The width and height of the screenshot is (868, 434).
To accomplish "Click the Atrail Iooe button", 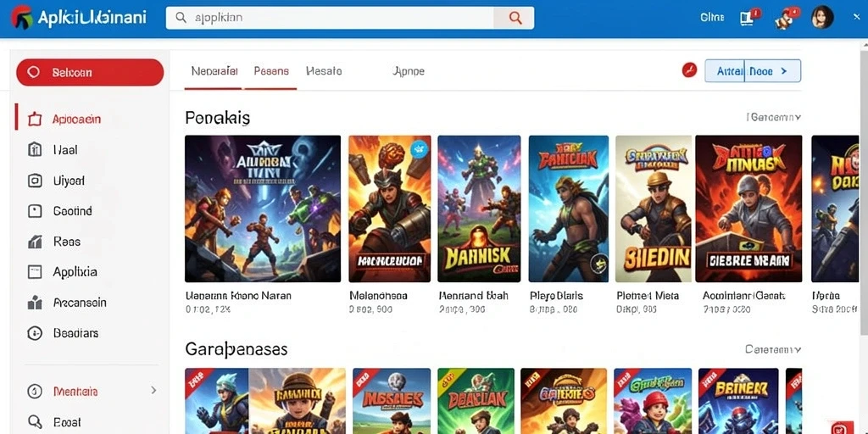I will tap(753, 71).
